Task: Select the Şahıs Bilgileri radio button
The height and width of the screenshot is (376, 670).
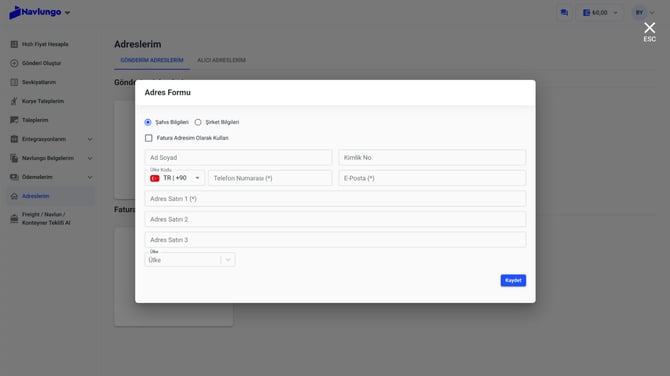Action: (x=148, y=122)
